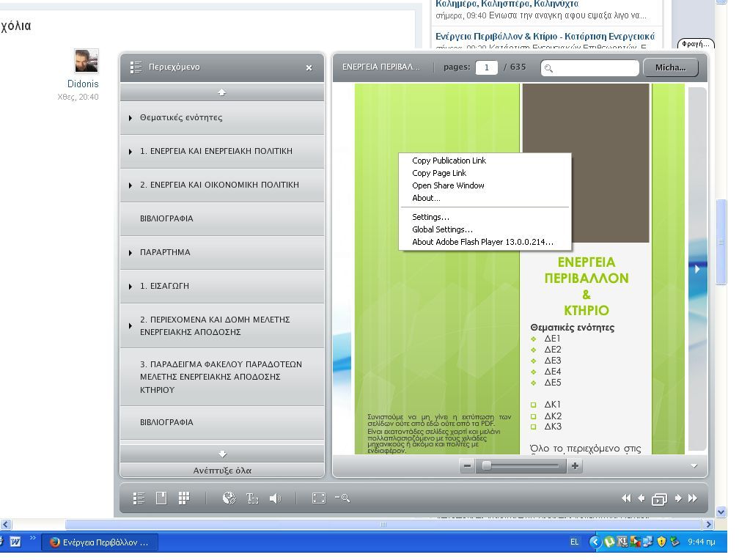Show the page thumbnails grid

click(x=184, y=498)
